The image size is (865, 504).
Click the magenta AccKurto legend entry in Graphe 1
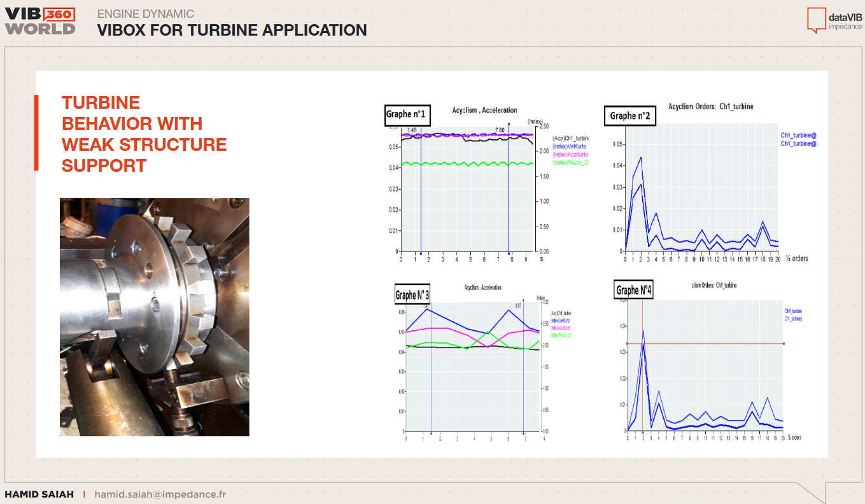point(570,155)
